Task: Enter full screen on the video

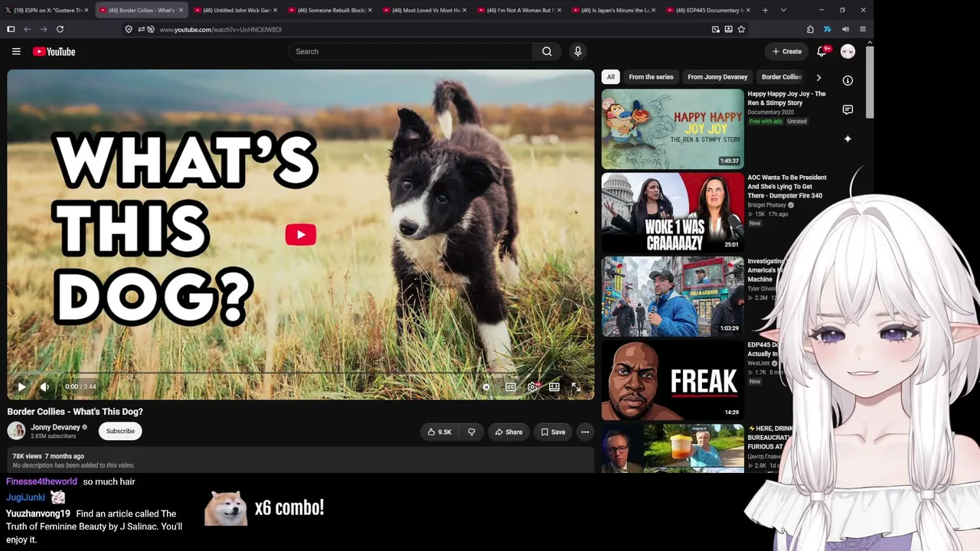Action: [x=576, y=386]
